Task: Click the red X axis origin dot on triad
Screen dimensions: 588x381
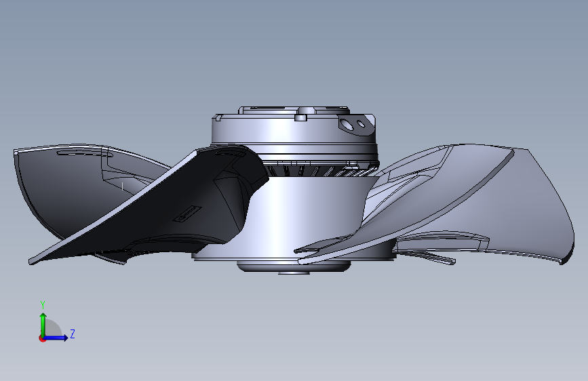Action: click(x=42, y=338)
